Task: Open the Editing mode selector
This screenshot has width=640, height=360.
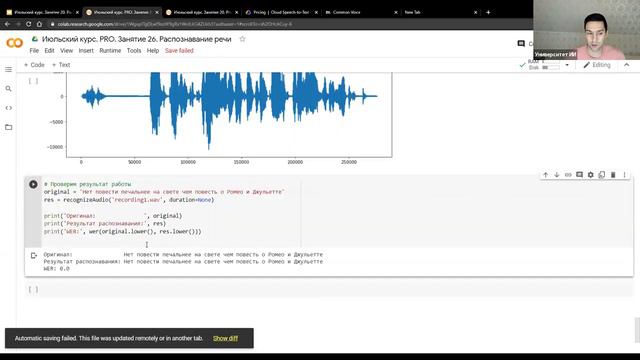Action: (x=597, y=65)
